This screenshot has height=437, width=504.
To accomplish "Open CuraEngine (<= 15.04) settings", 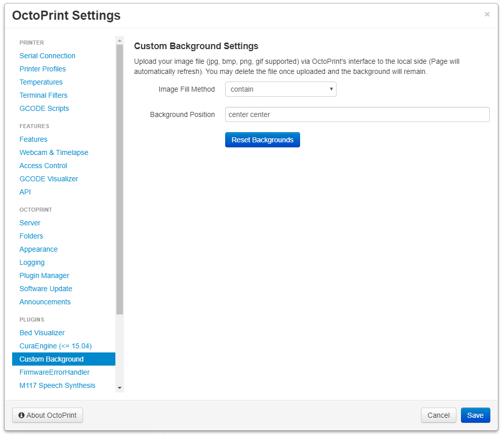I will click(x=55, y=346).
